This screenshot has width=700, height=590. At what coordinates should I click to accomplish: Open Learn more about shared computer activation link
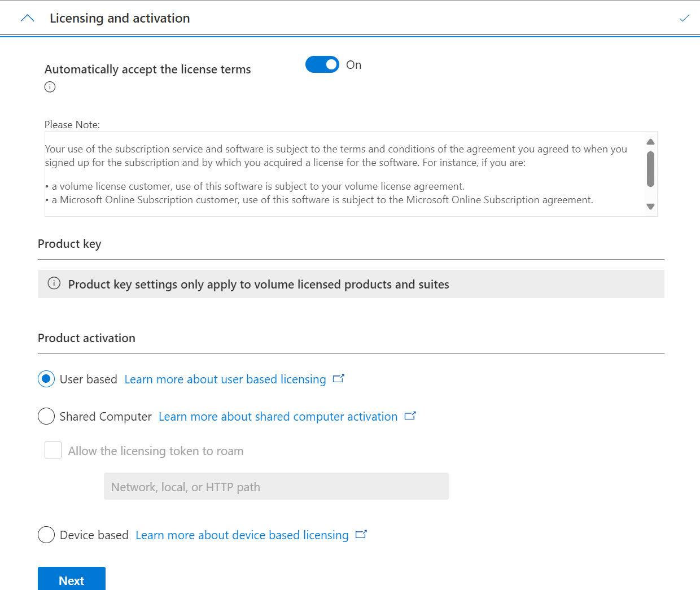[278, 417]
